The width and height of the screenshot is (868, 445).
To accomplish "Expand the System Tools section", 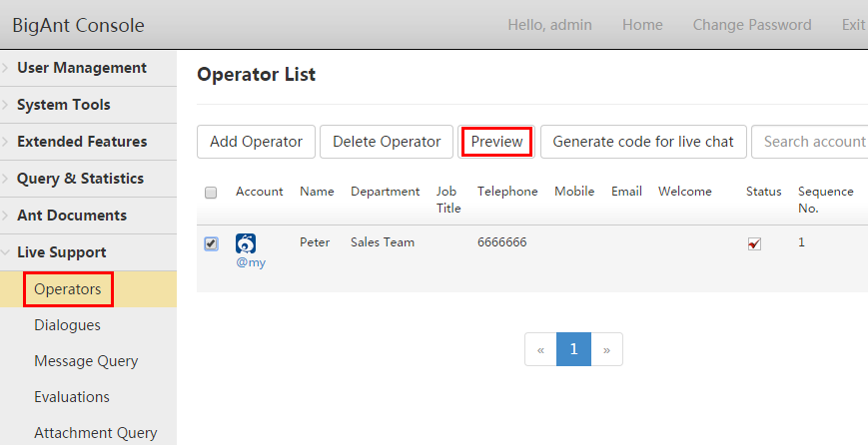I will (63, 105).
